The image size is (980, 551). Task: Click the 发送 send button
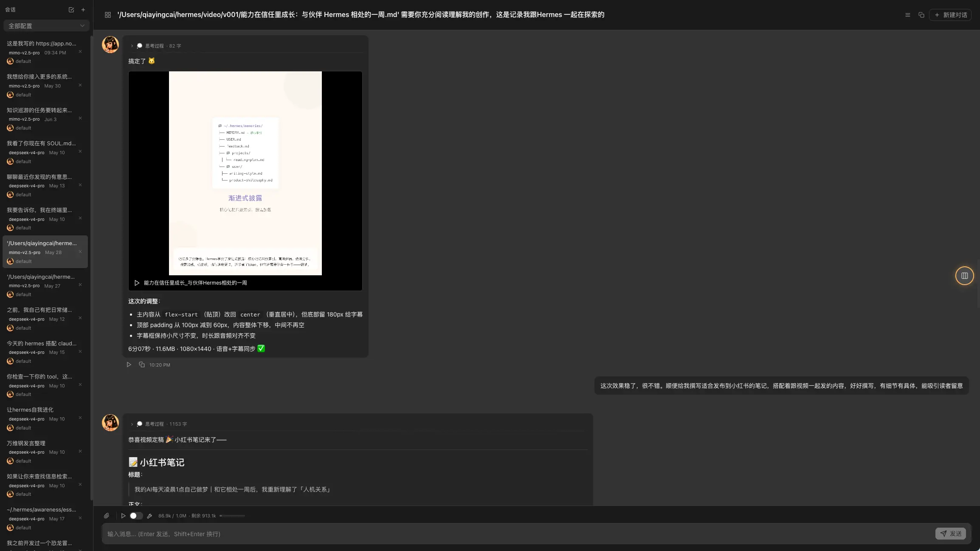(951, 534)
